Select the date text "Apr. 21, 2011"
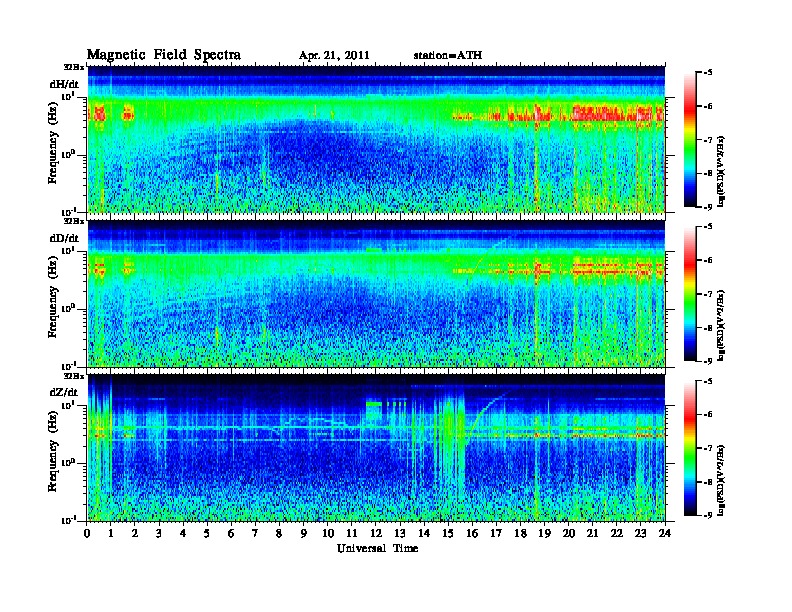 pyautogui.click(x=334, y=56)
